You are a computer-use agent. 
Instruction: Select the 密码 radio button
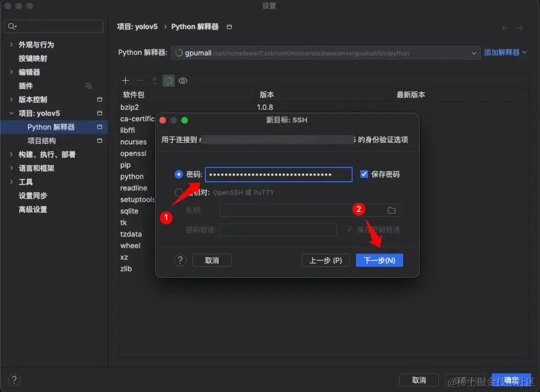(x=179, y=174)
